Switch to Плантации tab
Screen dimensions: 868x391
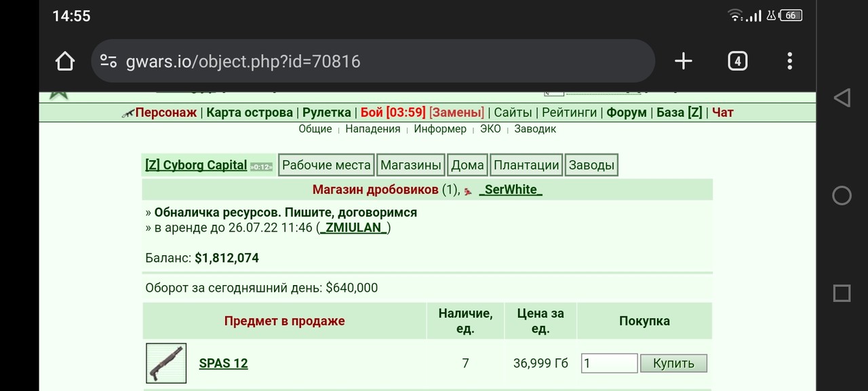point(526,165)
